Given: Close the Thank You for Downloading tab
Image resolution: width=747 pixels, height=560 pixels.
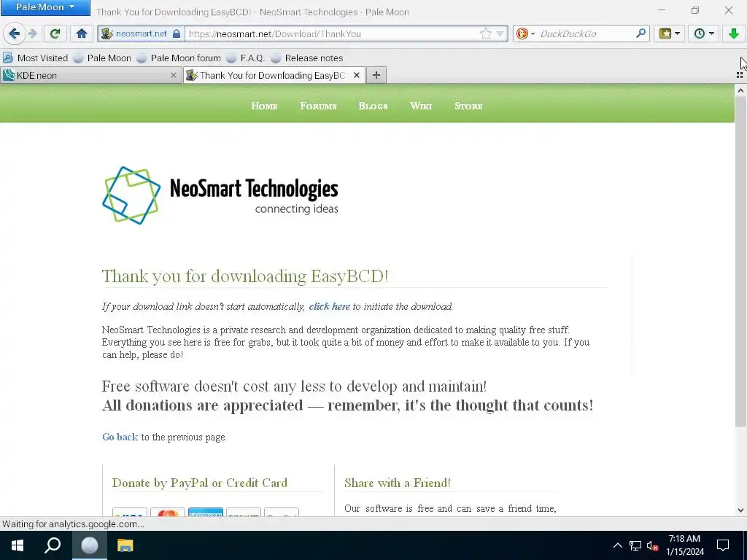Looking at the screenshot, I should (356, 75).
